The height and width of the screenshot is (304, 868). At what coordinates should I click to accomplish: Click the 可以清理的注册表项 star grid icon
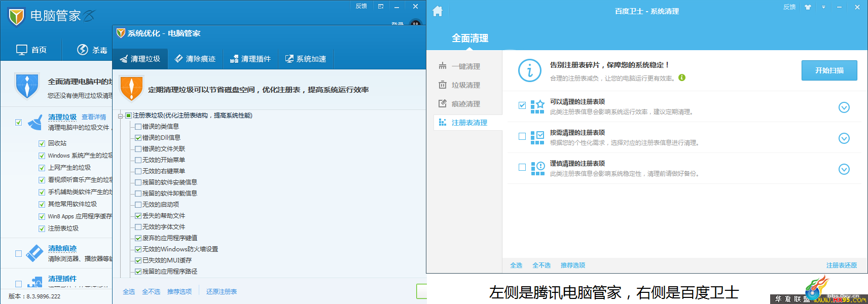tap(537, 107)
